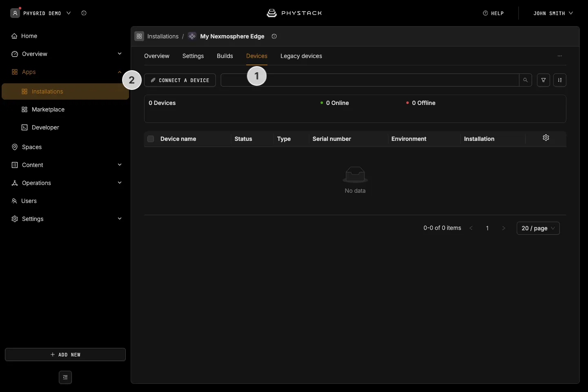Select Installations in the sidebar
Image resolution: width=588 pixels, height=392 pixels.
tap(65, 91)
